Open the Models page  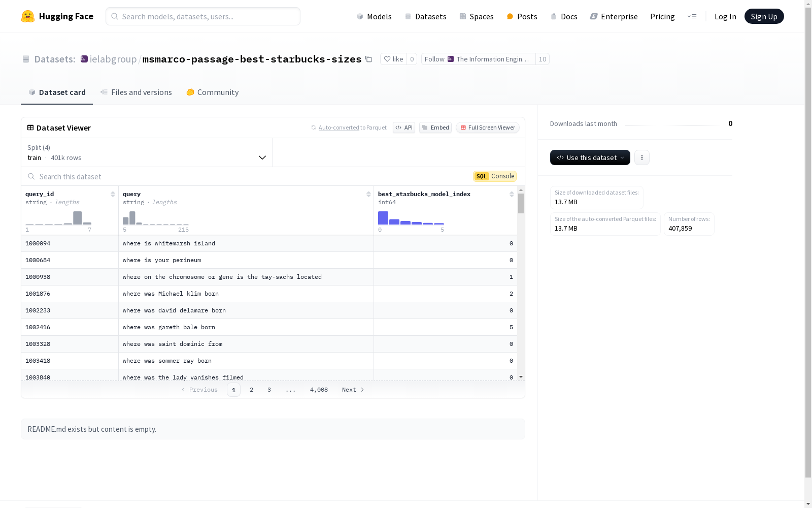374,16
